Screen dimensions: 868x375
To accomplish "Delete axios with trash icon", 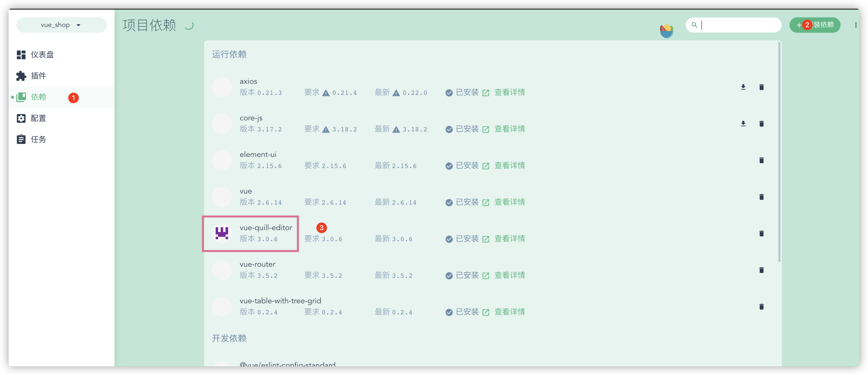I will 761,87.
